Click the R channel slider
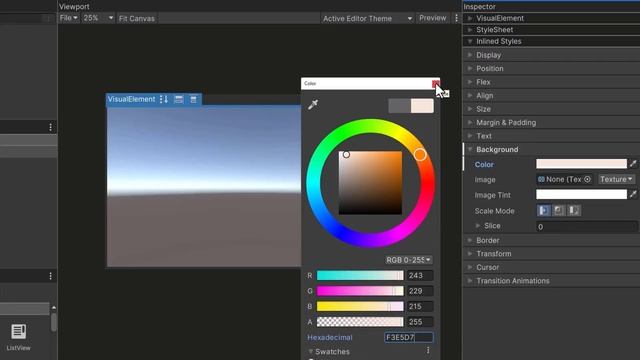 point(360,276)
